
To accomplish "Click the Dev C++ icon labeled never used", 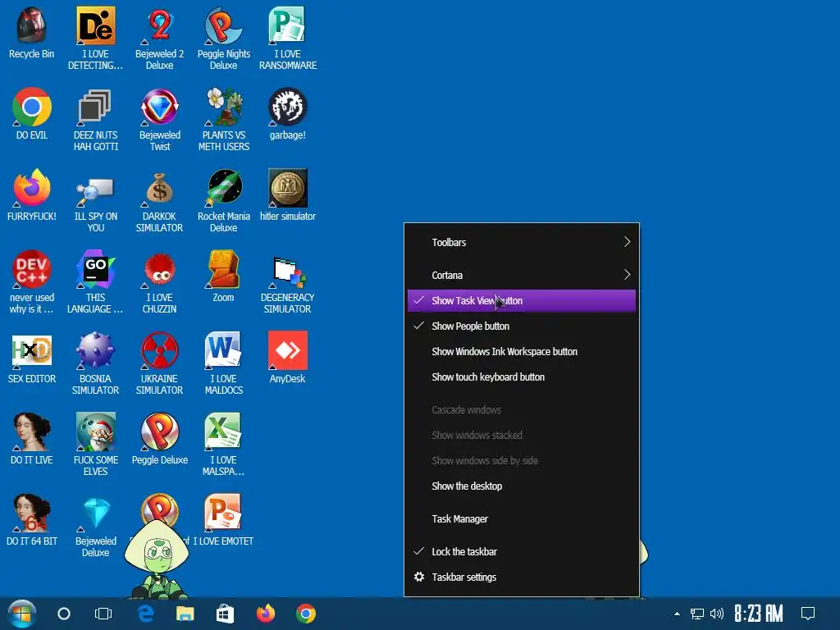I will [x=32, y=269].
